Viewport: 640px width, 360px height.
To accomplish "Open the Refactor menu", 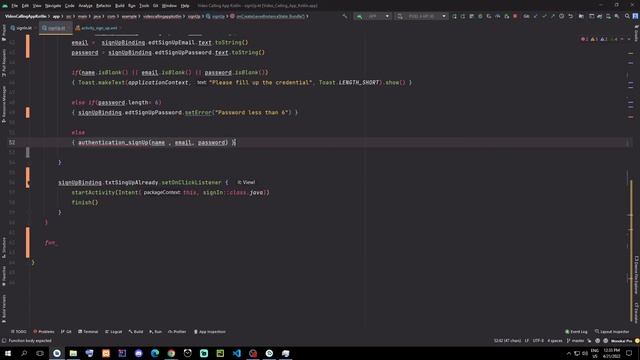I will 103,6.
